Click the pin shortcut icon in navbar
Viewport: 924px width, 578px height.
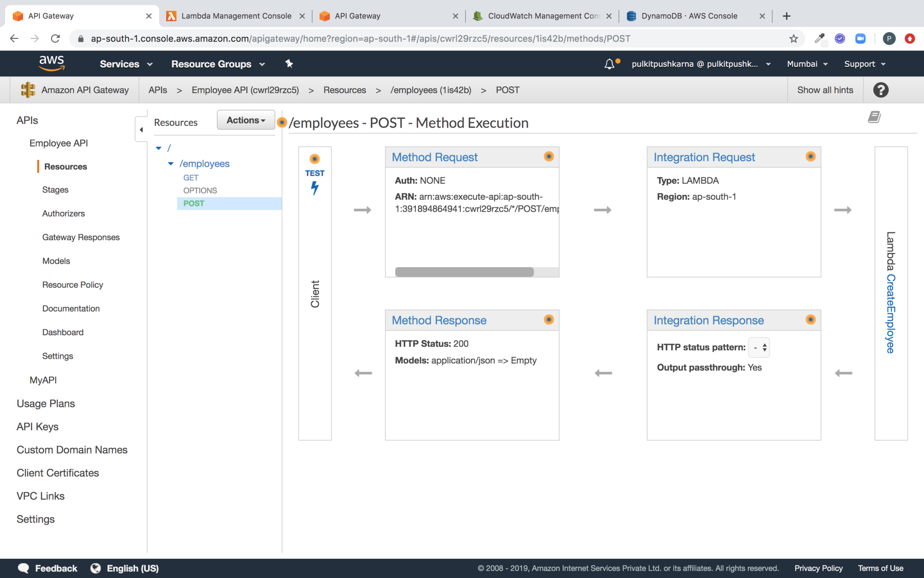coord(289,64)
